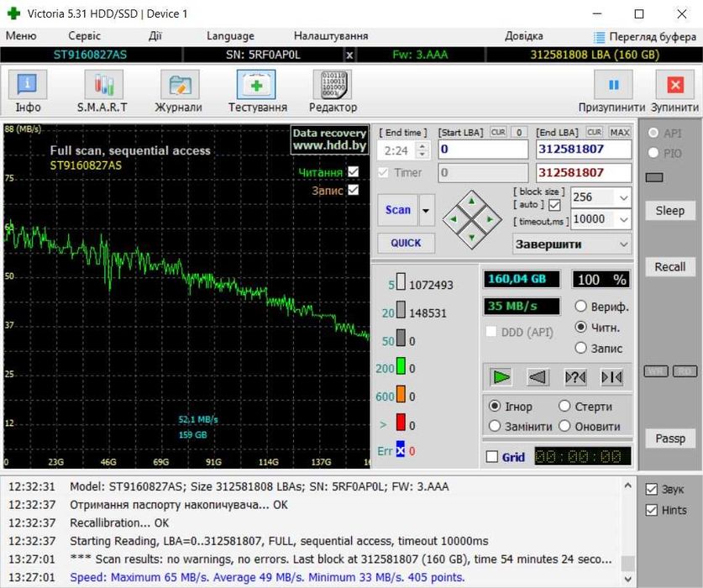The height and width of the screenshot is (588, 703).
Task: Open the Сервіс menu
Action: (x=84, y=36)
